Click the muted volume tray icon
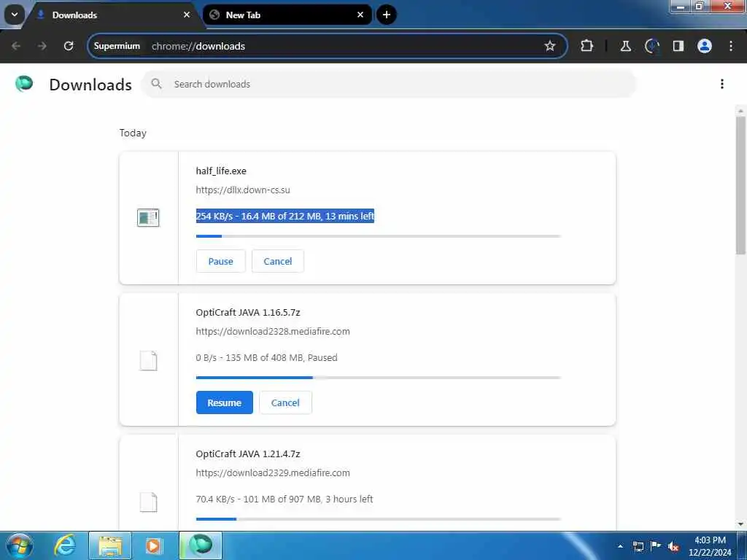The width and height of the screenshot is (747, 560). click(673, 546)
